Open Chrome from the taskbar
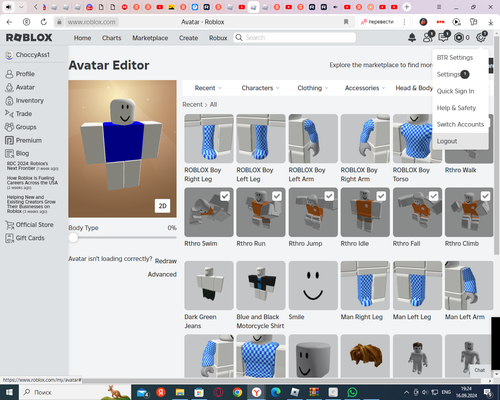The width and height of the screenshot is (500, 400). pos(237,392)
